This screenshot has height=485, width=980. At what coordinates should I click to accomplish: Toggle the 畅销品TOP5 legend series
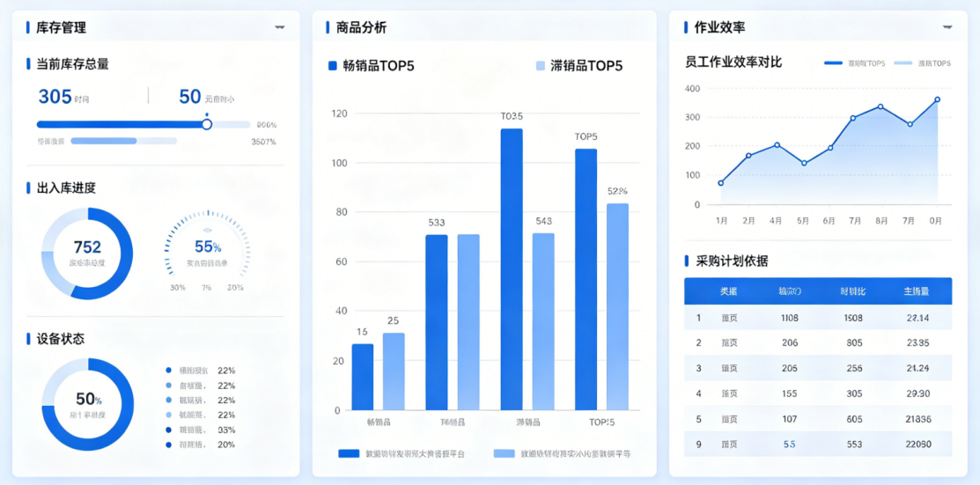click(333, 66)
